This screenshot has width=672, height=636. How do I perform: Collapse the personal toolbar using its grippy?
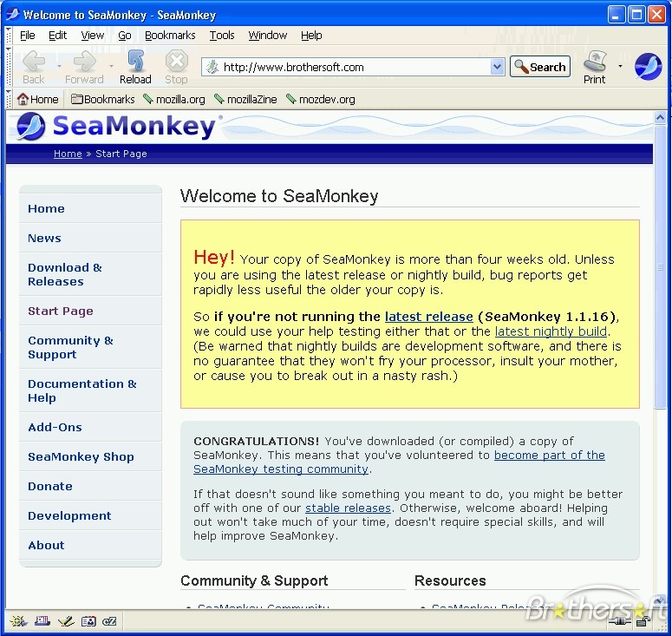point(9,99)
